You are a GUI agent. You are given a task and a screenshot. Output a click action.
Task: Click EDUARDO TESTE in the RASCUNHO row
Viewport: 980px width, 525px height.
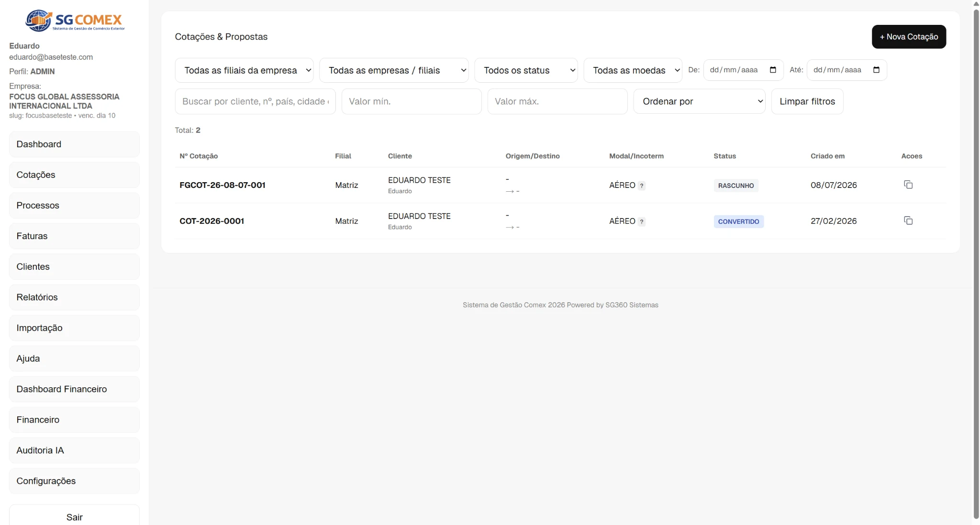click(x=419, y=180)
